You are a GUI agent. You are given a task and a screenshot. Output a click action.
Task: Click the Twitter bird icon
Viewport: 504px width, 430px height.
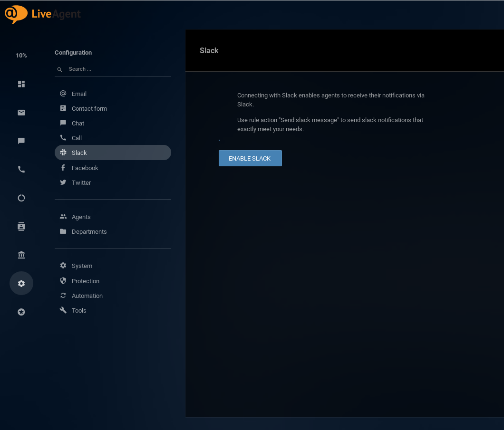point(63,182)
